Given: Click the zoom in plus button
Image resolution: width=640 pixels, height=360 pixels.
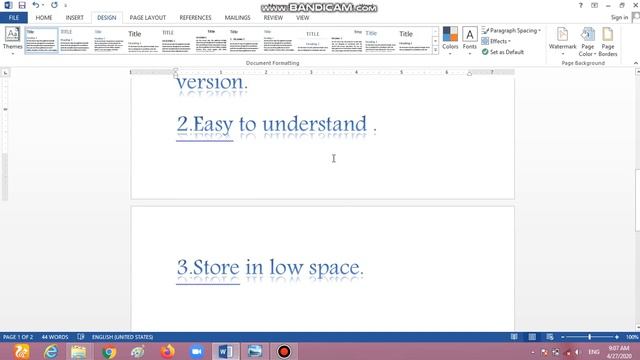Looking at the screenshot, I should pyautogui.click(x=616, y=337).
